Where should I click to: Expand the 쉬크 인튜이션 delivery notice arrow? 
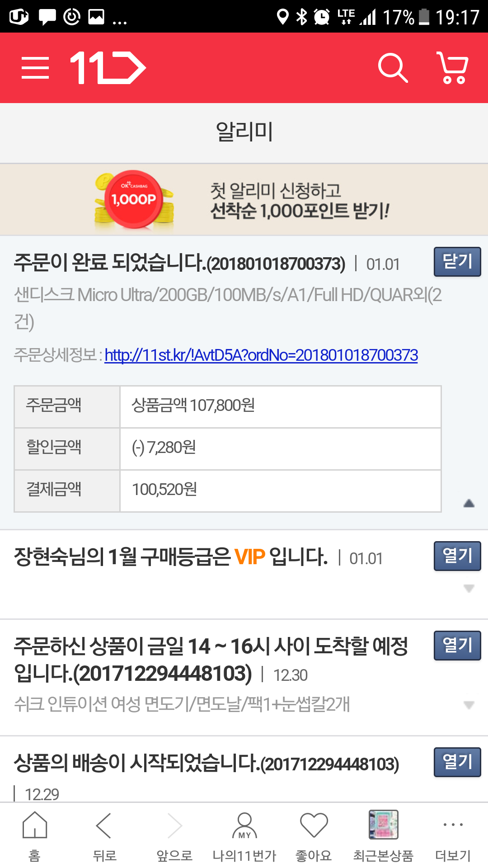[x=469, y=705]
